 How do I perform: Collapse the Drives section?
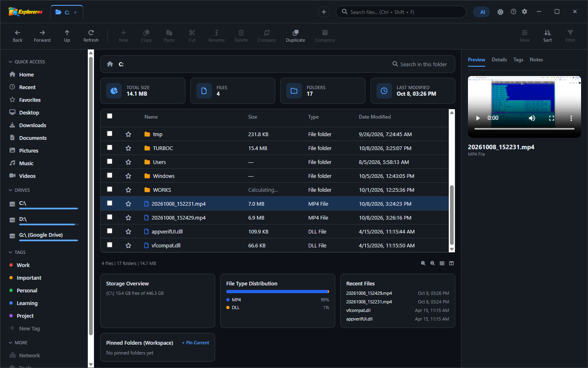tap(19, 190)
